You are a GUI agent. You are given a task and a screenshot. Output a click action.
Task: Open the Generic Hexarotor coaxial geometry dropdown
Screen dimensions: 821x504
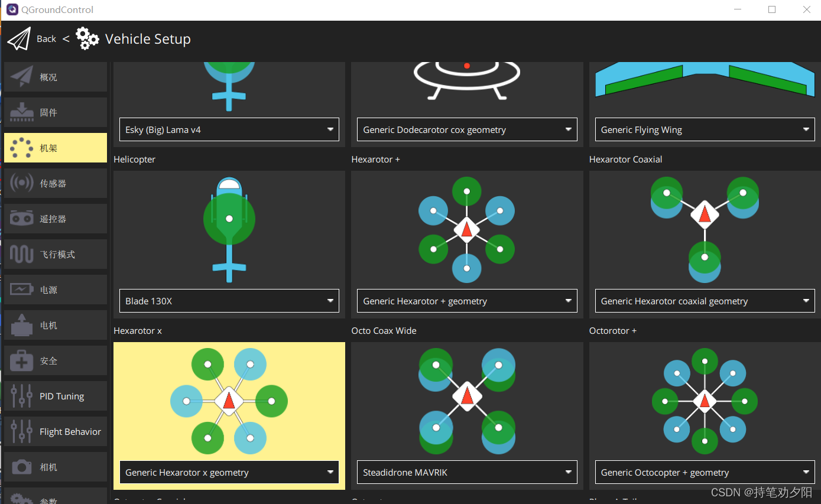pyautogui.click(x=705, y=301)
